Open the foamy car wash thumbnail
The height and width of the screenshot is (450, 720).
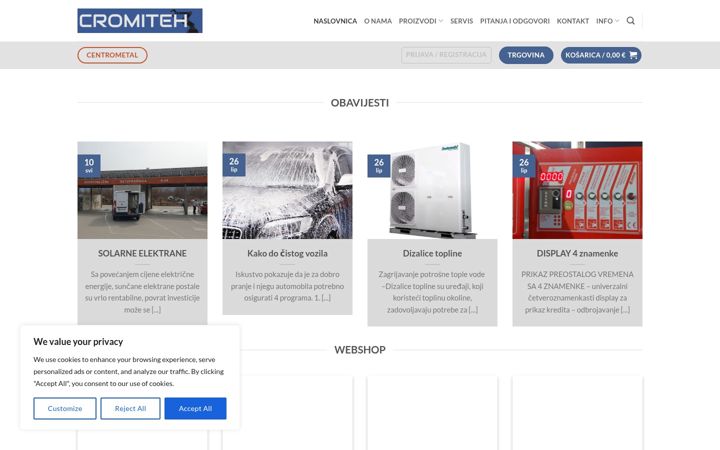coord(287,190)
